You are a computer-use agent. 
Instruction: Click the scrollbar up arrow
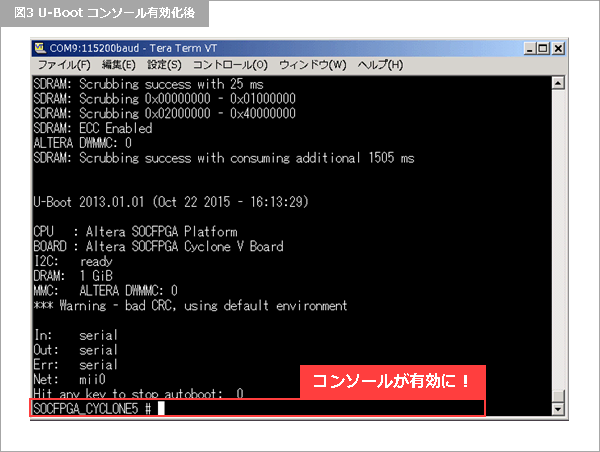pyautogui.click(x=558, y=83)
